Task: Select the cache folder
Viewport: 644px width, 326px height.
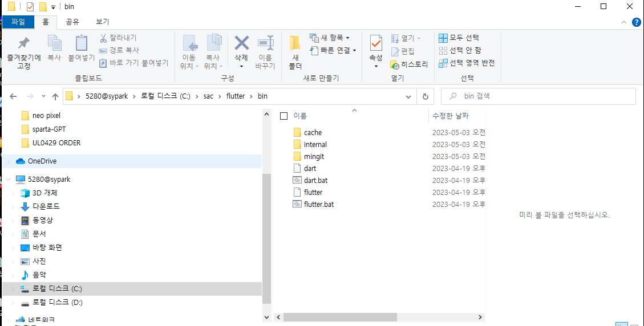Action: 313,133
